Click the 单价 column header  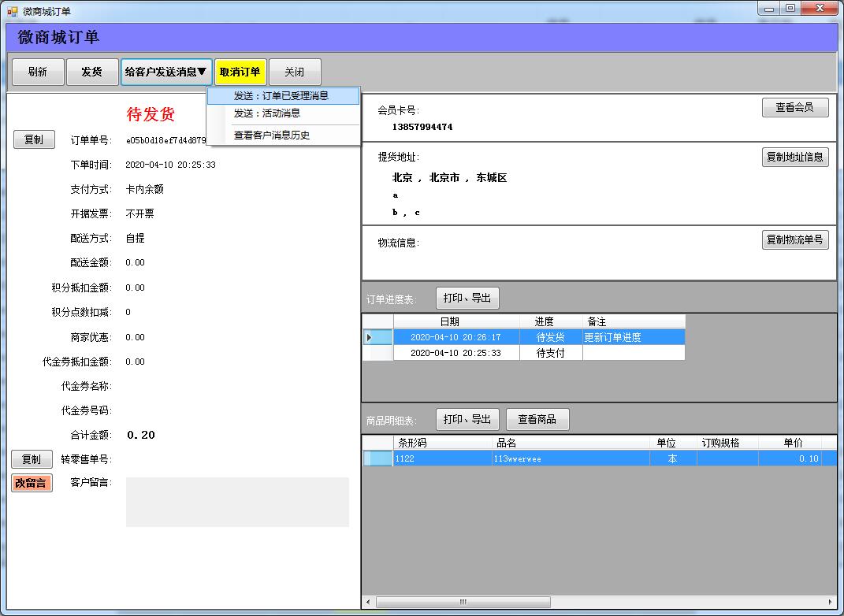coord(790,443)
